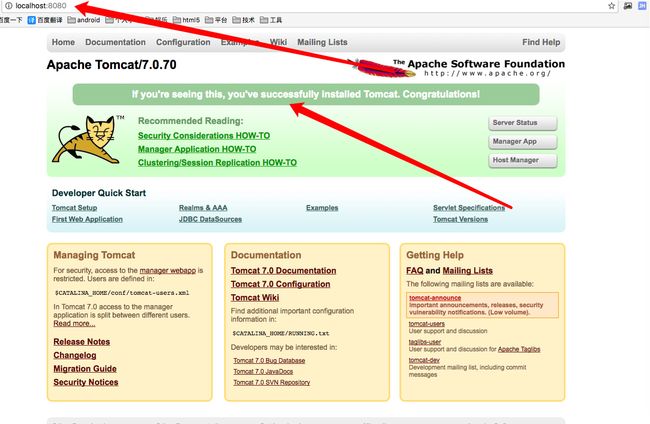Open the Mailing Lists link in Getting Help
The height and width of the screenshot is (424, 650).
point(468,271)
